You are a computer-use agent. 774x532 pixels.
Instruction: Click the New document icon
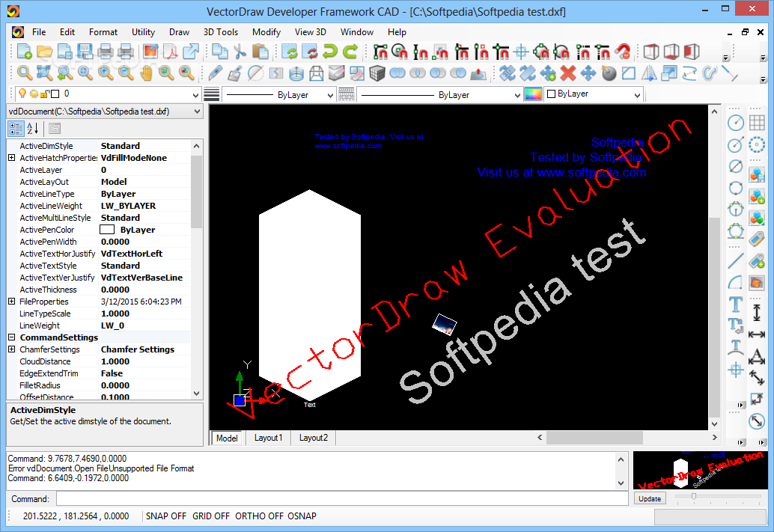coord(24,52)
